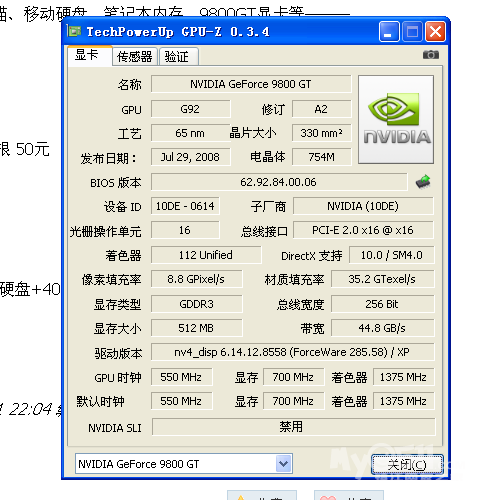
Task: Click the BIOS version 62.92.84.00.06 field
Action: click(x=279, y=182)
